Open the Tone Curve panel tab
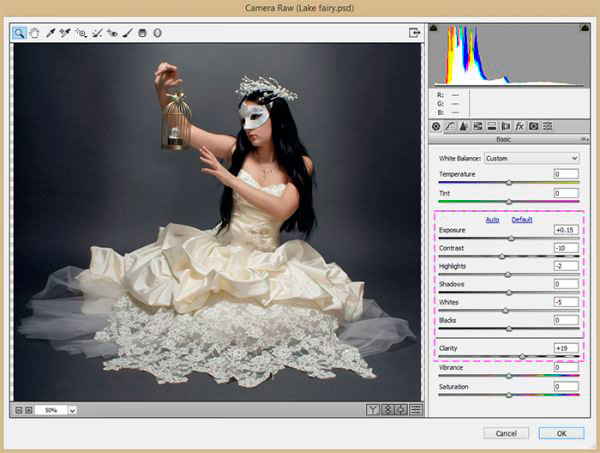This screenshot has width=600, height=453. point(450,126)
